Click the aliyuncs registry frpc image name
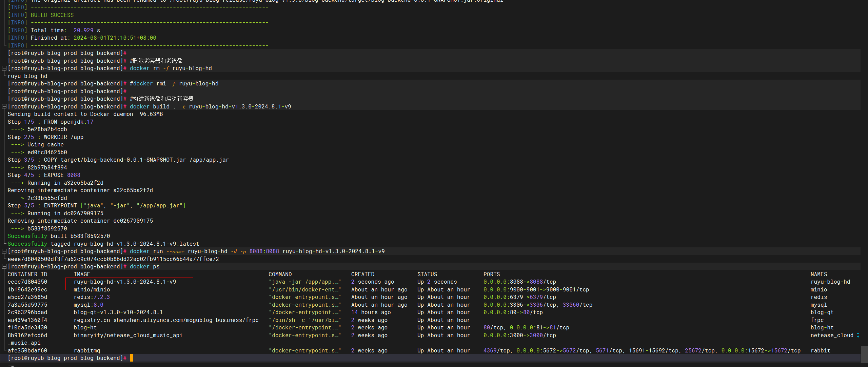Image resolution: width=868 pixels, height=367 pixels. (166, 320)
